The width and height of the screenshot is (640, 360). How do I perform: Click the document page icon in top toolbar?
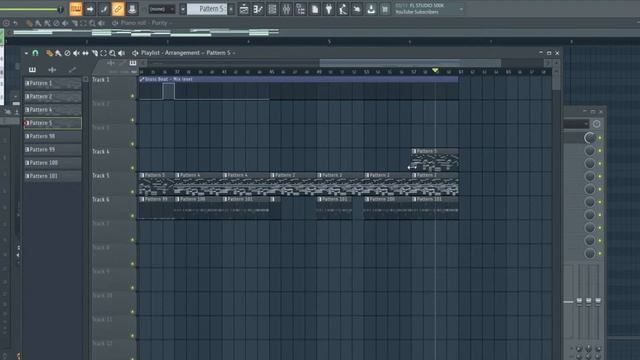(x=315, y=9)
